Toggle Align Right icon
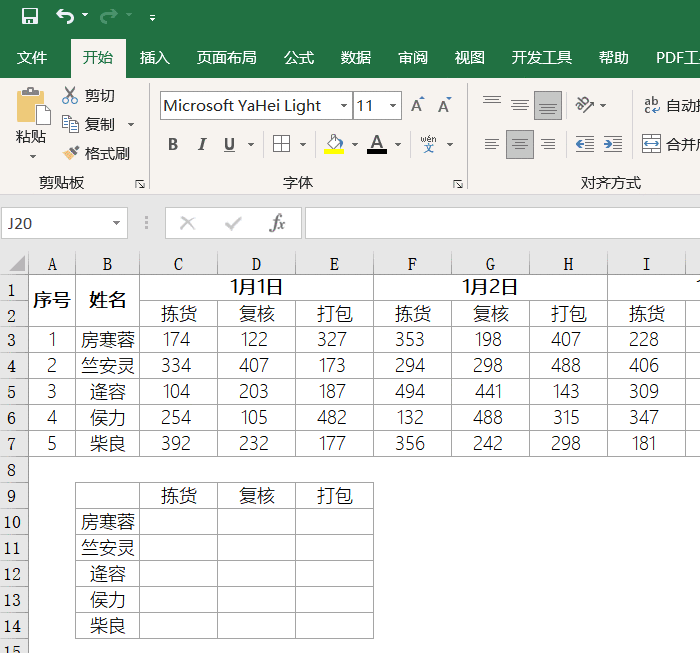 pos(548,144)
